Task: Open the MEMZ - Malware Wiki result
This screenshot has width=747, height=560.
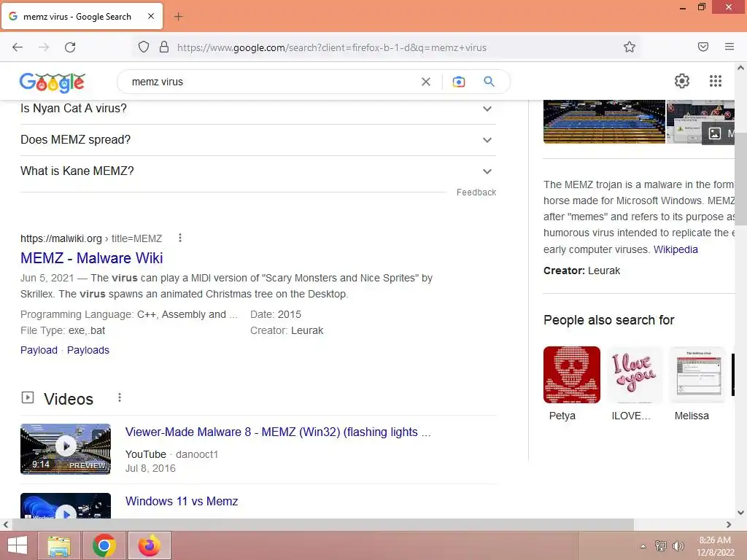Action: (91, 258)
